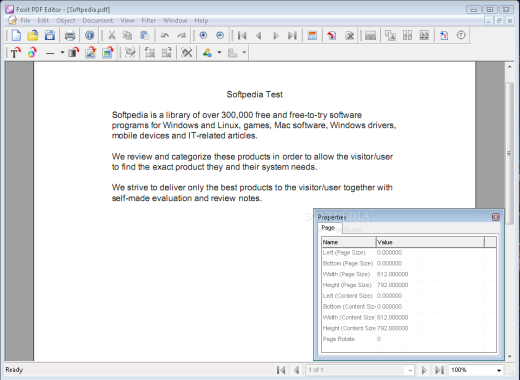Go to last page via top toolbar icon
520x380 pixels.
(x=292, y=35)
